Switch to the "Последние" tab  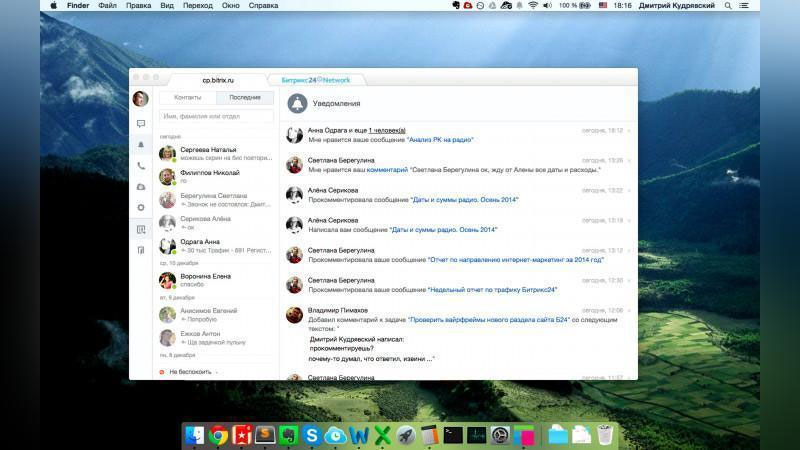(244, 98)
